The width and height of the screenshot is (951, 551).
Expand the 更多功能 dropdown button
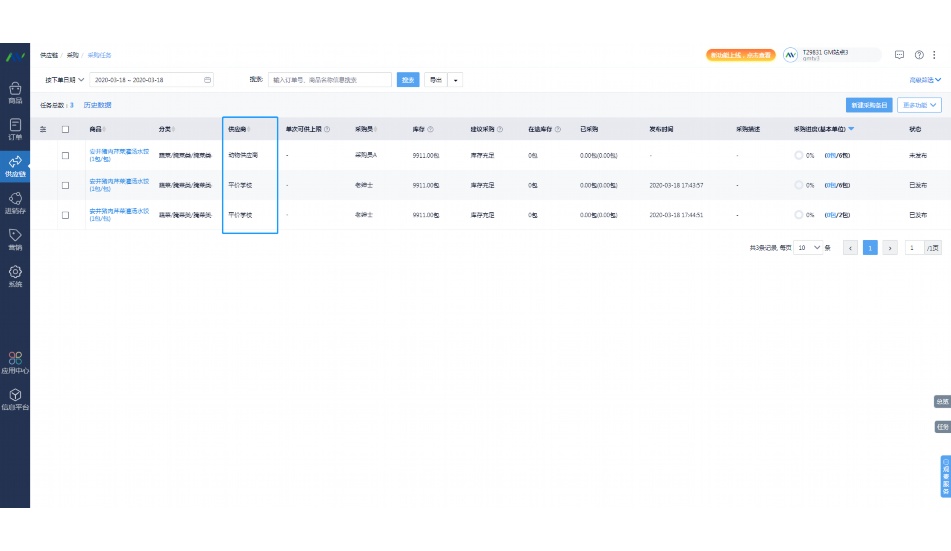[920, 105]
